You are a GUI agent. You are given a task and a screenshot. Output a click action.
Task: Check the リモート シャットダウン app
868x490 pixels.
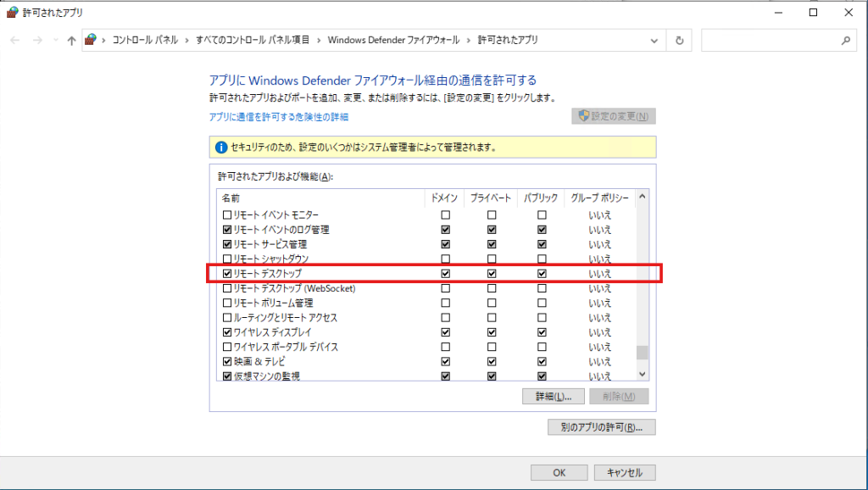click(227, 259)
